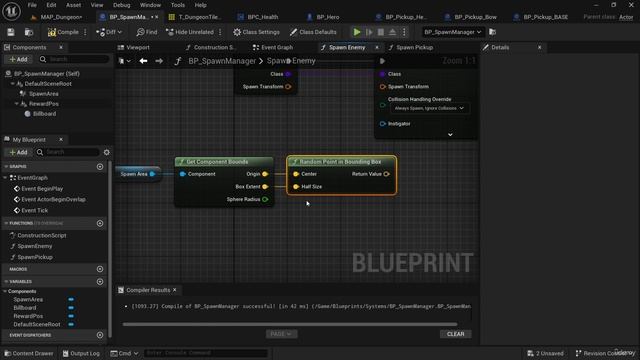This screenshot has height=360, width=640.
Task: Open BP_SpawnManager debug object dropdown
Action: click(452, 32)
